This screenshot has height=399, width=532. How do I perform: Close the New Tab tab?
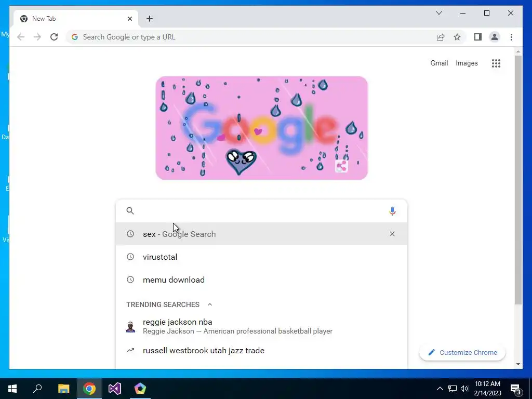click(x=129, y=19)
